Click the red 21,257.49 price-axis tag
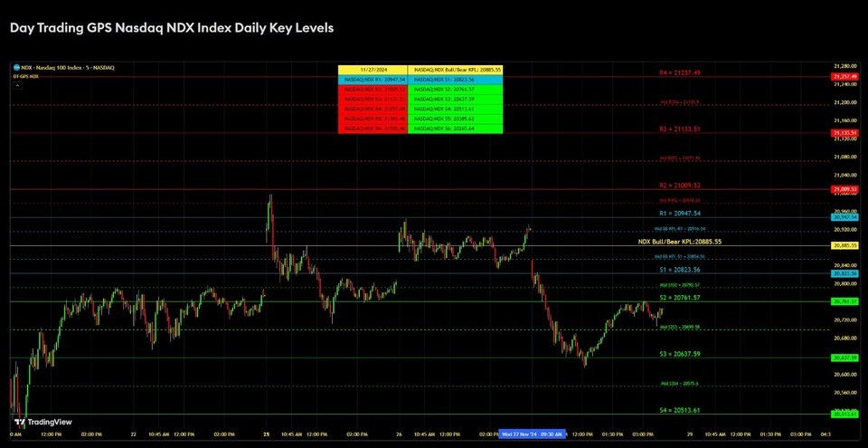The image size is (868, 448). pyautogui.click(x=844, y=77)
